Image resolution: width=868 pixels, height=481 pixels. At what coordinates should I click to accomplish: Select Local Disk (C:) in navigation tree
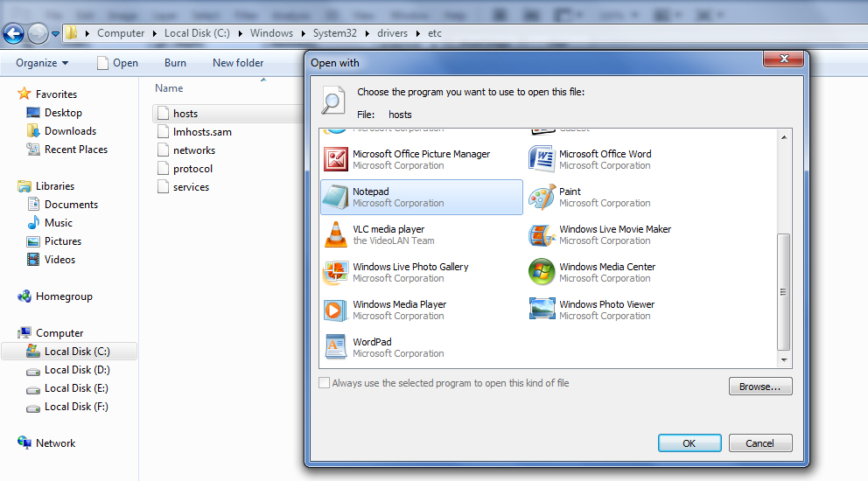coord(69,352)
